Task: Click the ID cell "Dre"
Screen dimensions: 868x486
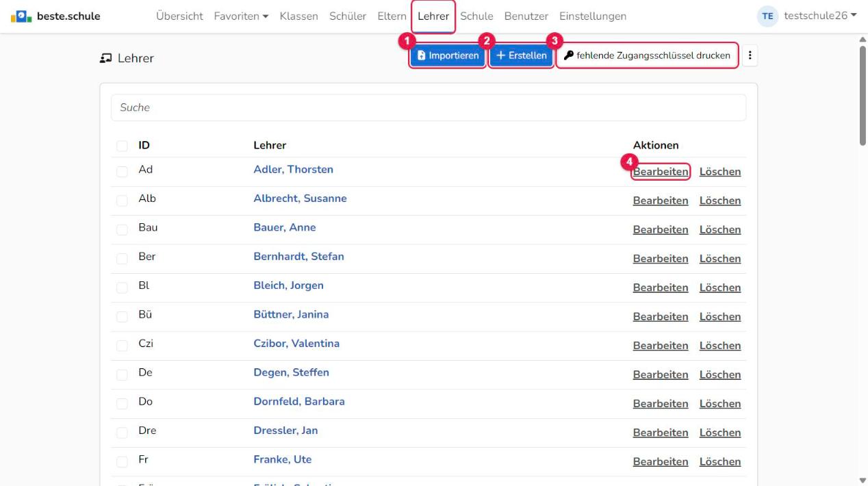Action: (x=147, y=431)
